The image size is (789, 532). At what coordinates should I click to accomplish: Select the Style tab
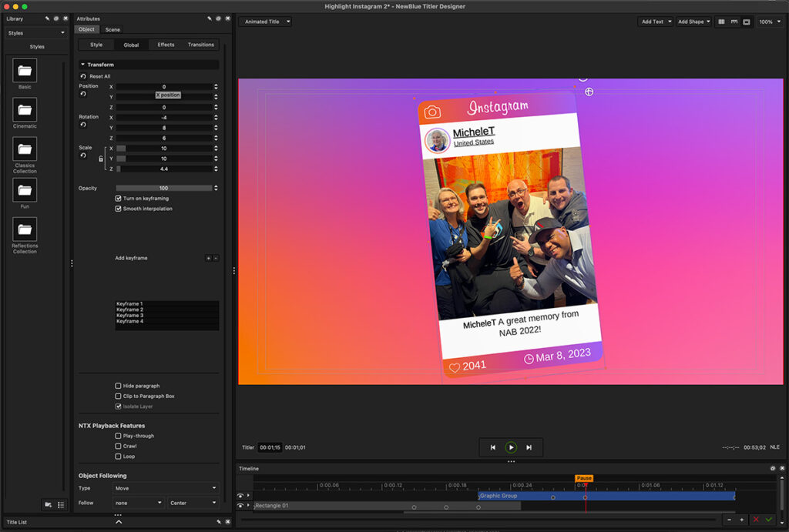(96, 45)
